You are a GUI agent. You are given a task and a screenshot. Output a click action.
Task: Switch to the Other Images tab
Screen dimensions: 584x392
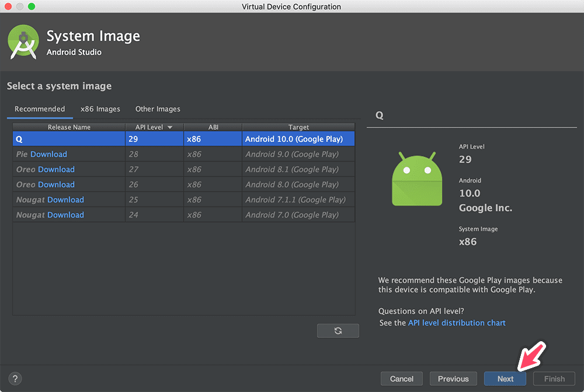click(x=158, y=109)
